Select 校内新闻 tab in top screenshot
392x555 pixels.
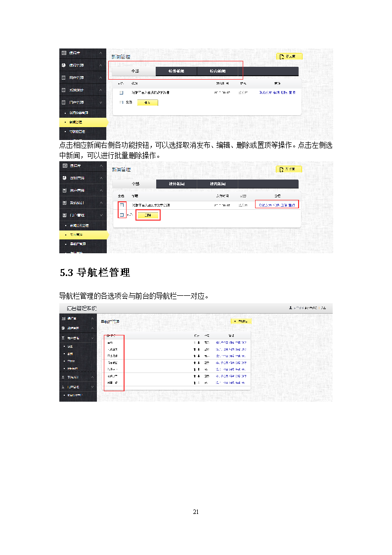click(218, 71)
